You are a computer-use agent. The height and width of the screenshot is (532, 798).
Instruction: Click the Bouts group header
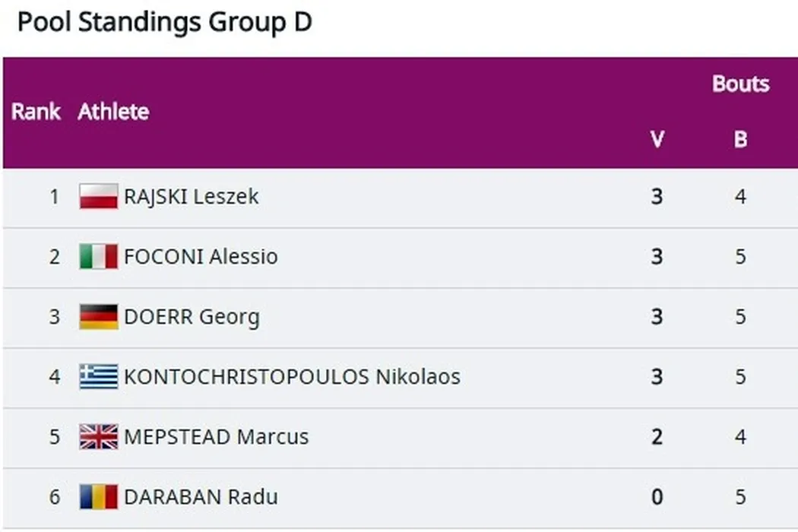[740, 84]
